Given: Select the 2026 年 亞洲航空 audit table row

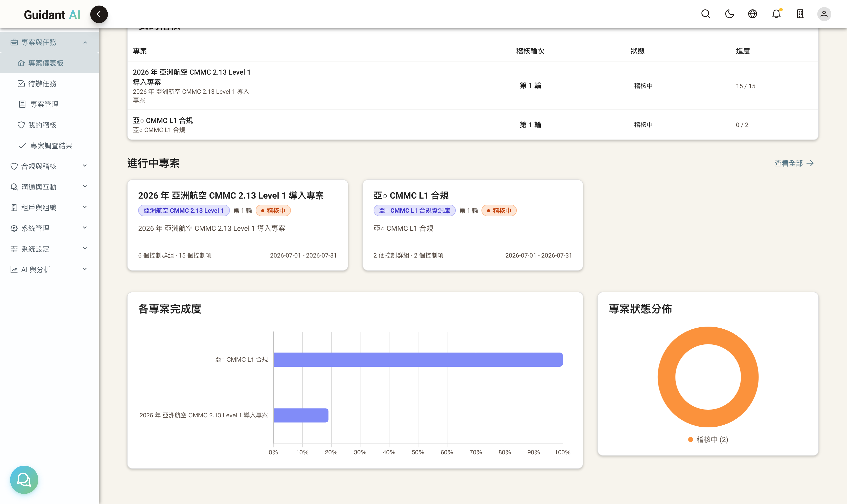Looking at the screenshot, I should pos(473,86).
